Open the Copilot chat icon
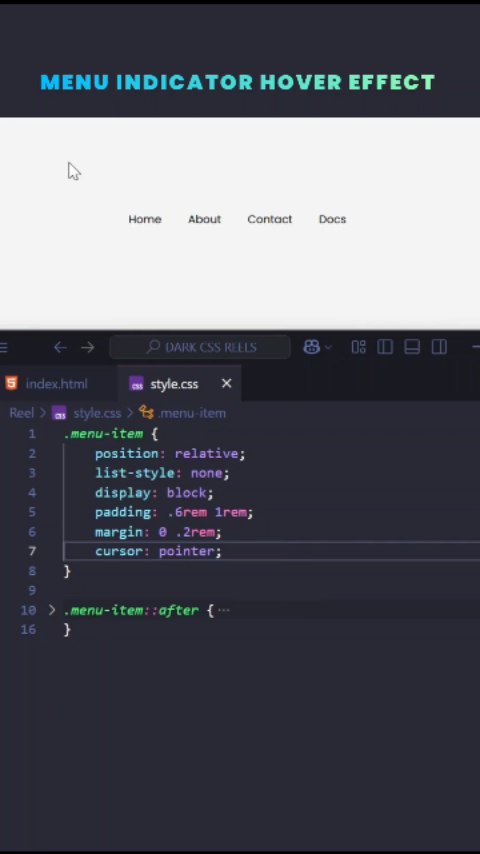 tap(311, 347)
